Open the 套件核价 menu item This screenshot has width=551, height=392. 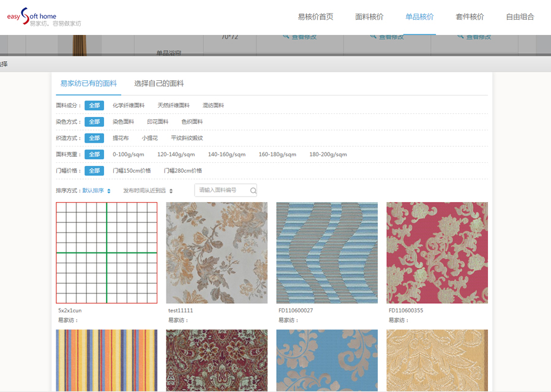point(470,17)
